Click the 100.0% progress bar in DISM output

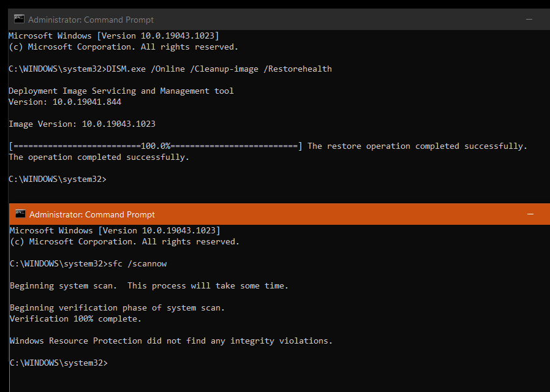(x=155, y=146)
